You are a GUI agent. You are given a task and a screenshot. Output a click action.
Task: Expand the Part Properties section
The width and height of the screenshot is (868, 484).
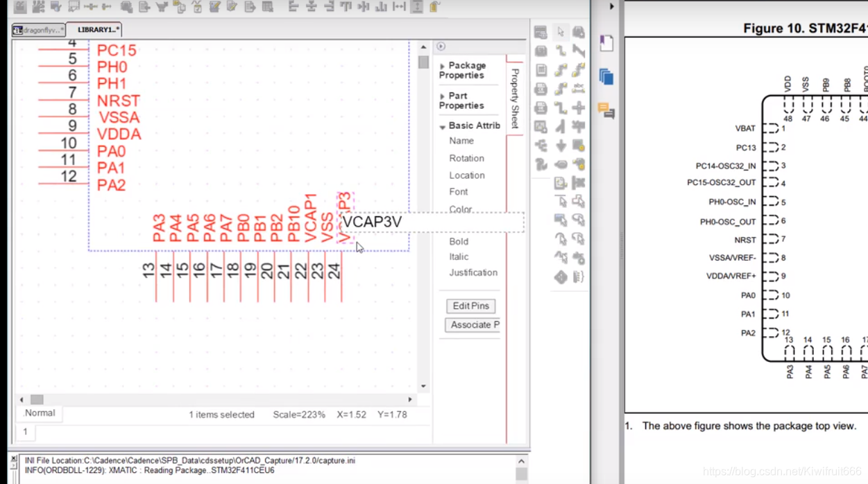[x=443, y=96]
